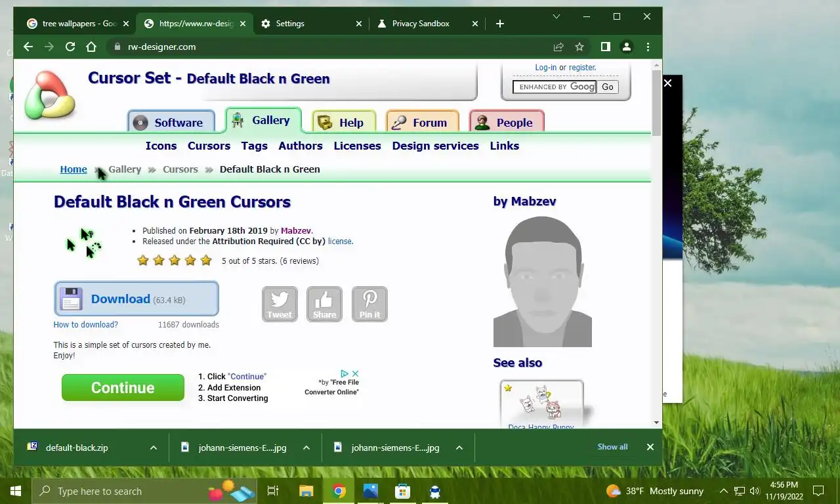Open File Explorer from the taskbar
This screenshot has width=840, height=504.
(306, 491)
